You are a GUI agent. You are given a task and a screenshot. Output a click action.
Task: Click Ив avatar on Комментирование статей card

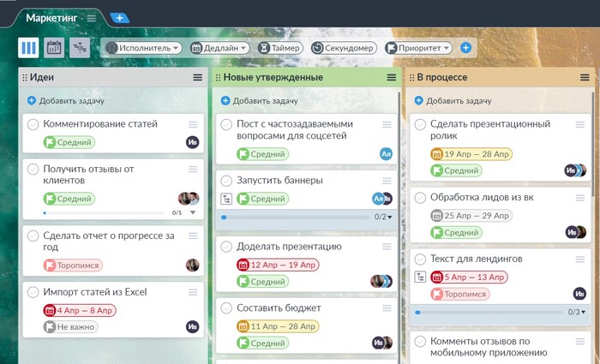pyautogui.click(x=193, y=142)
